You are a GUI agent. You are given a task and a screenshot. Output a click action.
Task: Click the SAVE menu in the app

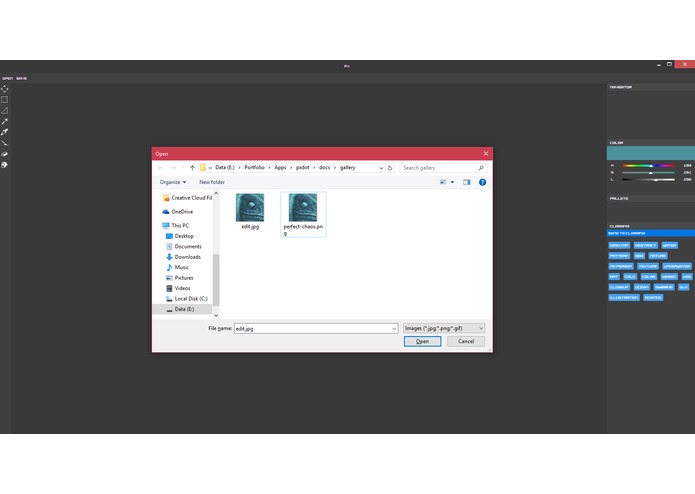(22, 78)
